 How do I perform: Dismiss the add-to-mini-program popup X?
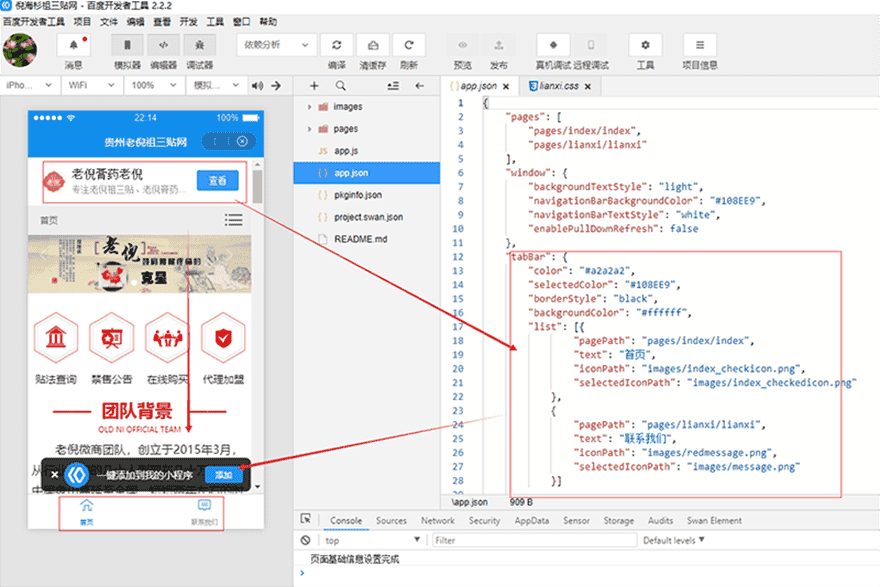(54, 475)
